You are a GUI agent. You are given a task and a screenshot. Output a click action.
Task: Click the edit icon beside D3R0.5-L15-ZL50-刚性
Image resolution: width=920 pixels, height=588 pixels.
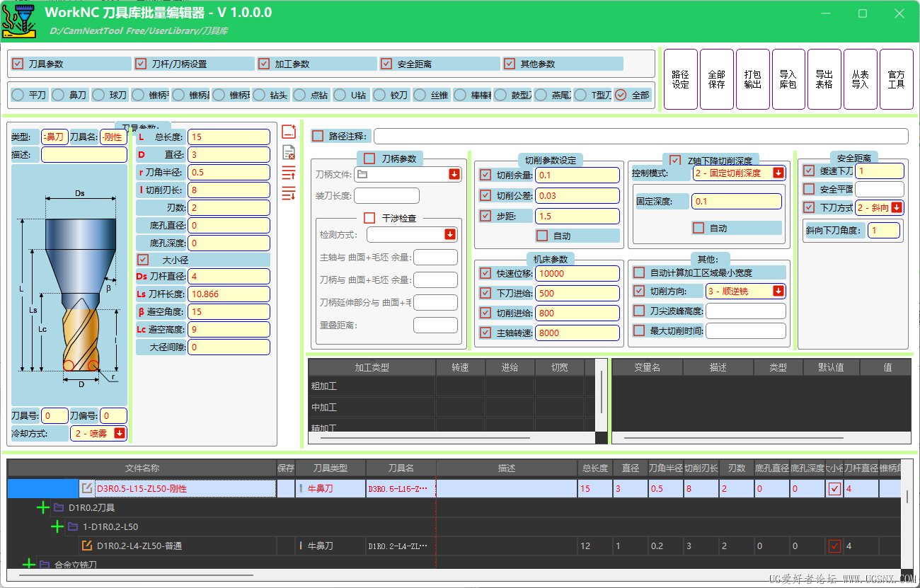(86, 488)
